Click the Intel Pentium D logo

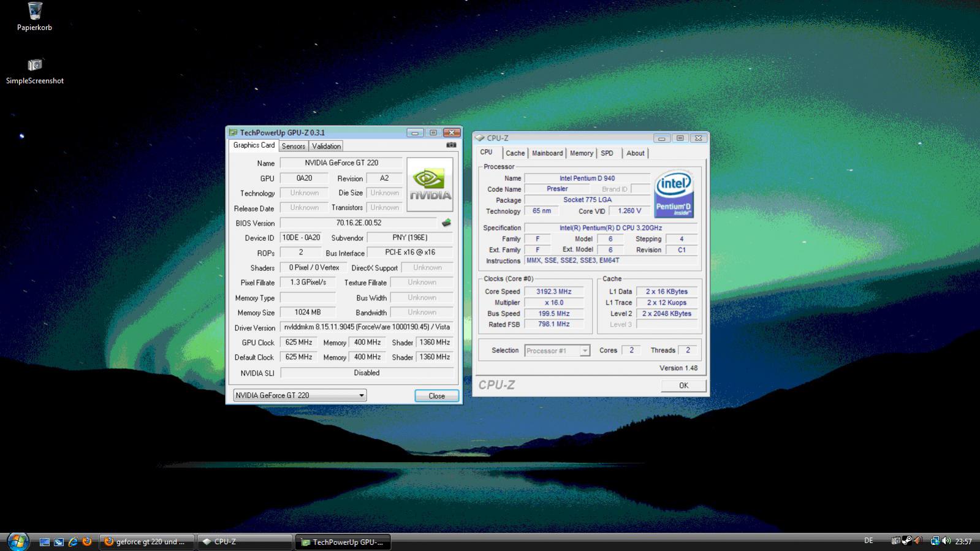(674, 194)
